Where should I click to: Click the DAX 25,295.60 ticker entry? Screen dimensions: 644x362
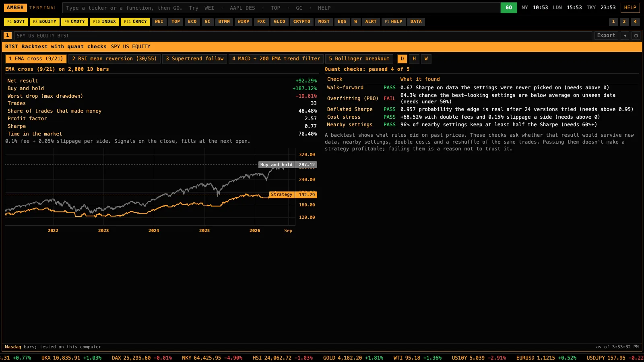coord(142,358)
